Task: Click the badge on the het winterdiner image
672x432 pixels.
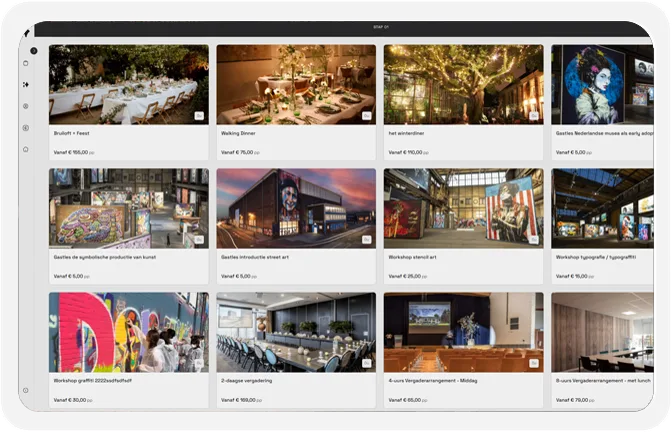Action: point(534,116)
